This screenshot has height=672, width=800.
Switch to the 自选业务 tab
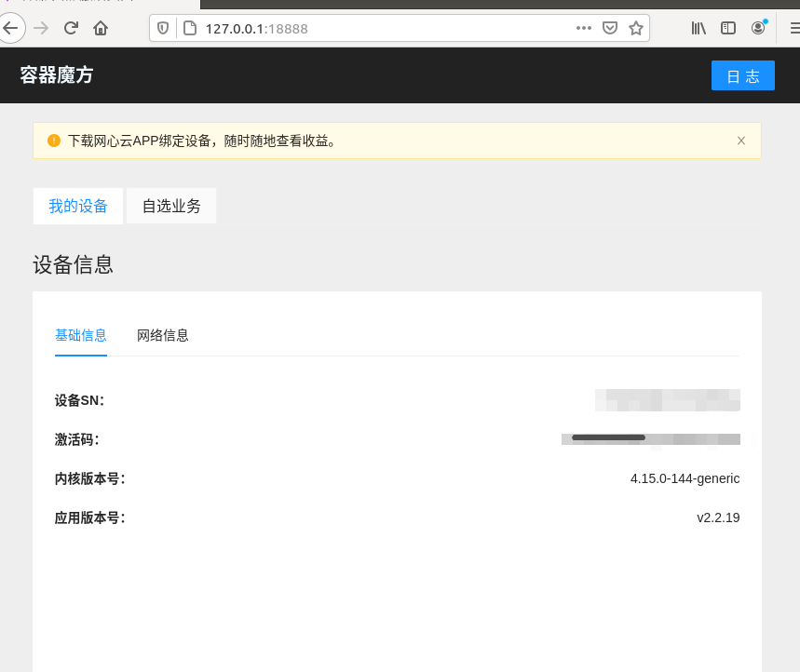click(x=171, y=207)
